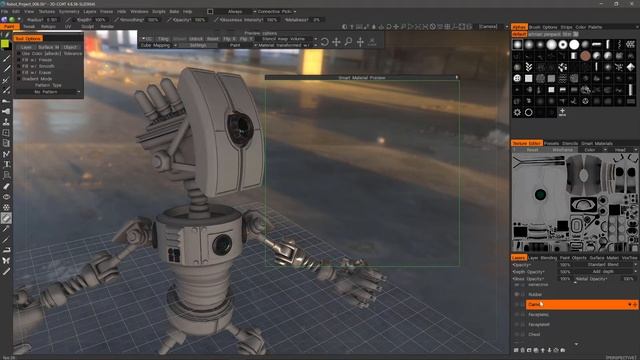This screenshot has width=640, height=360.
Task: Click the green current color swatch
Action: point(5,44)
